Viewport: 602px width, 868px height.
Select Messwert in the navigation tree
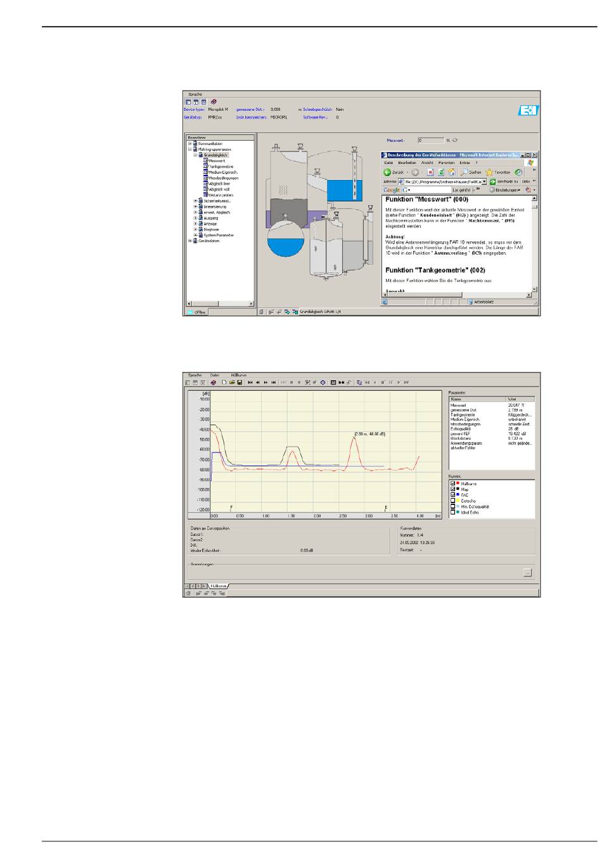[x=217, y=161]
